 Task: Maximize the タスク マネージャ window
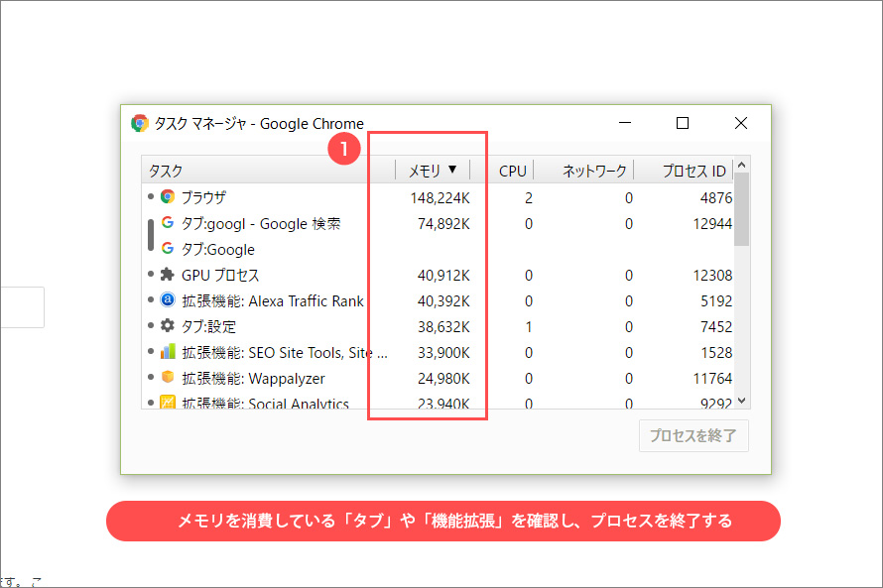tap(683, 123)
